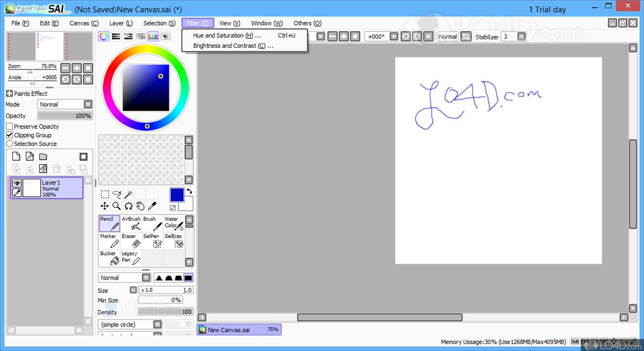
Task: Choose the Eraser tool
Action: coord(131,241)
